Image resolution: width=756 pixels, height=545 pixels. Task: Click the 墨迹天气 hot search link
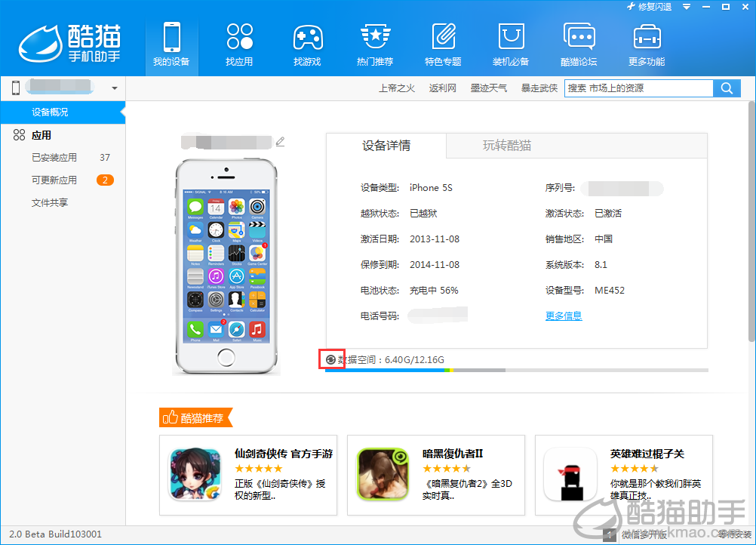click(x=489, y=88)
